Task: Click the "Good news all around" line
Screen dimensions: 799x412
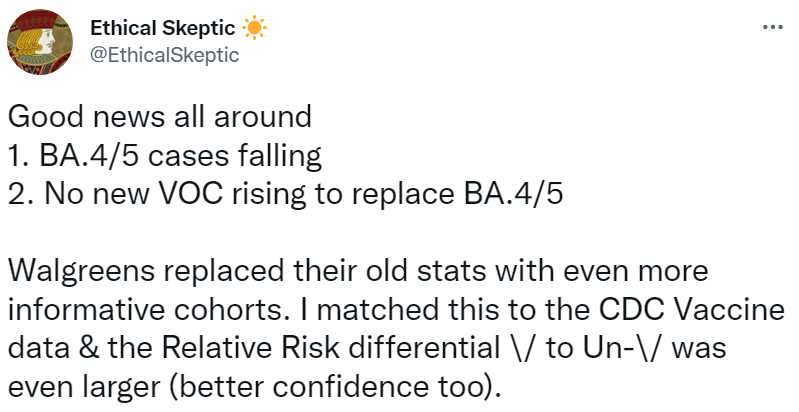Action: pos(160,117)
